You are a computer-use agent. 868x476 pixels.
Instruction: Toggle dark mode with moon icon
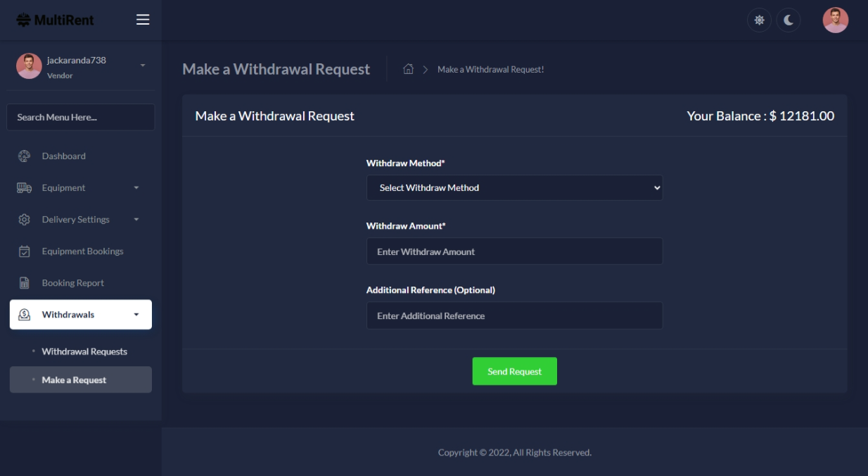[x=789, y=20]
